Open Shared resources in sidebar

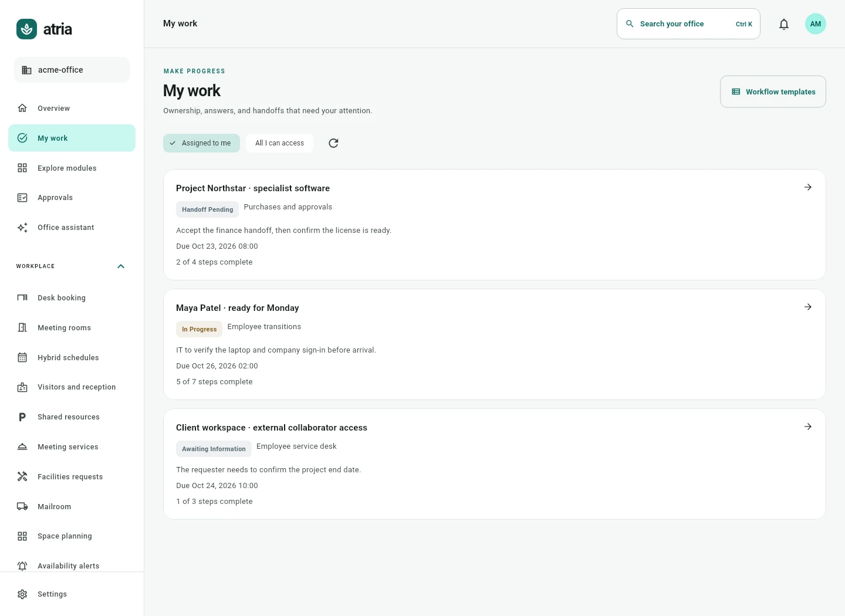(x=72, y=417)
